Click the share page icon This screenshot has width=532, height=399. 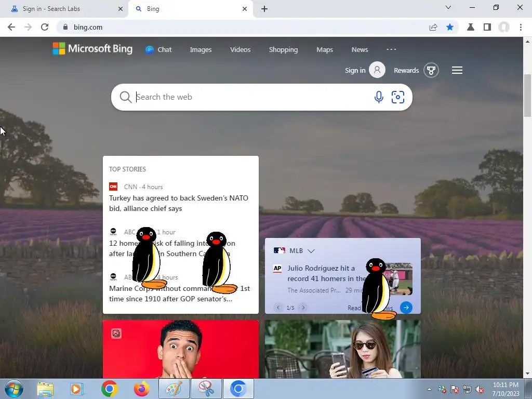pos(433,27)
